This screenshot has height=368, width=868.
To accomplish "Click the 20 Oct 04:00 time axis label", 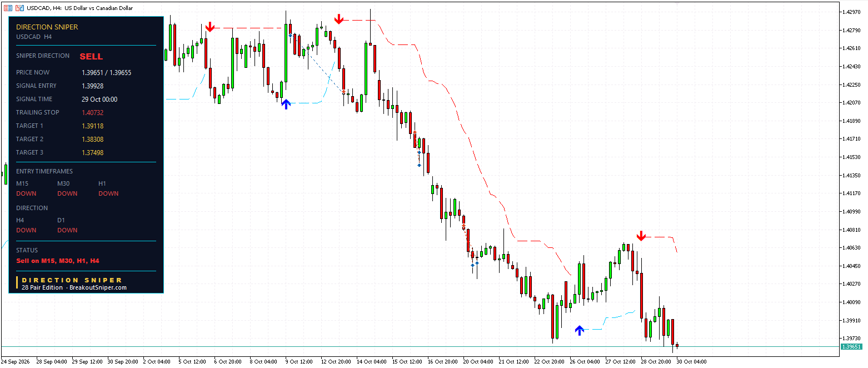I will click(478, 361).
